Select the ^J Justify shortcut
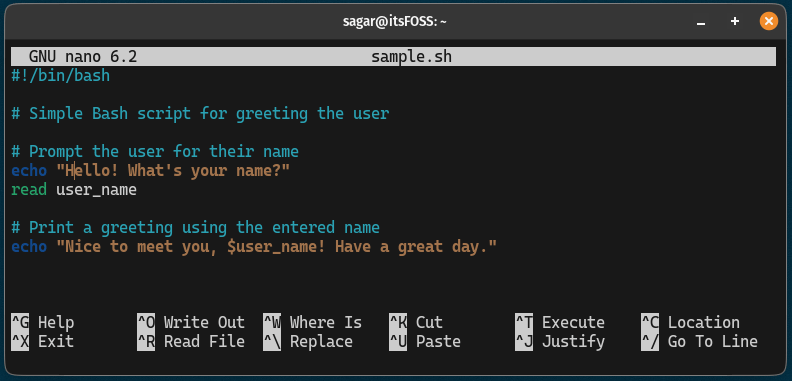The width and height of the screenshot is (792, 381). (560, 342)
